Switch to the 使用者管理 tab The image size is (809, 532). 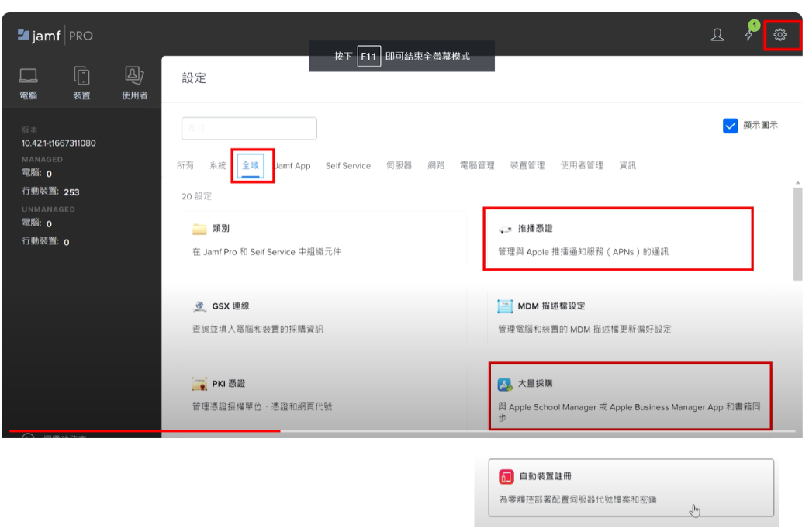point(582,165)
